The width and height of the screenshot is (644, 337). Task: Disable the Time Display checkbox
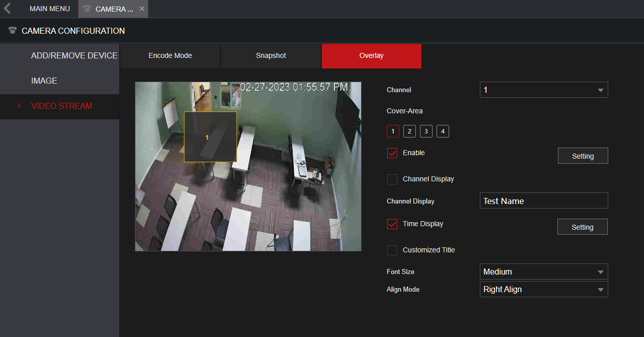point(392,224)
